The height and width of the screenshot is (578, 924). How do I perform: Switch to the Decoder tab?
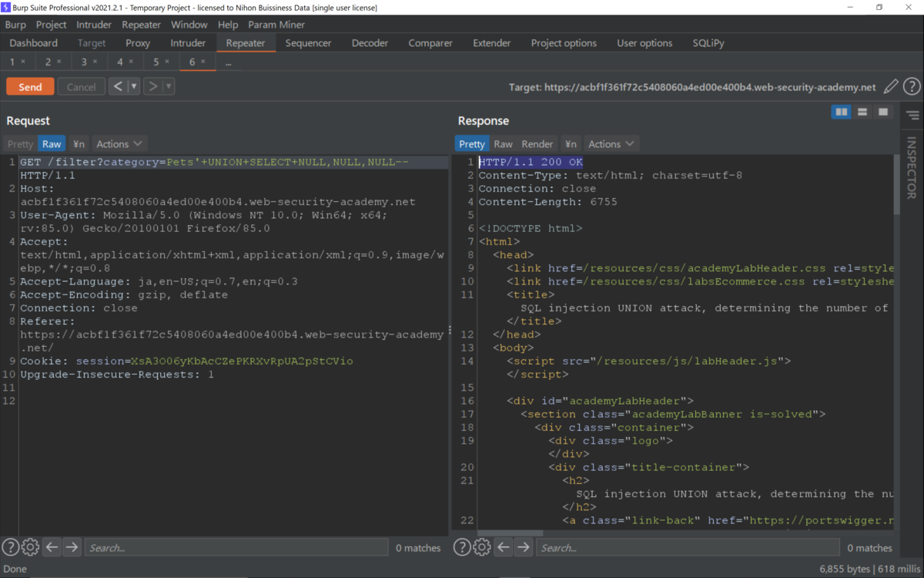coord(370,43)
